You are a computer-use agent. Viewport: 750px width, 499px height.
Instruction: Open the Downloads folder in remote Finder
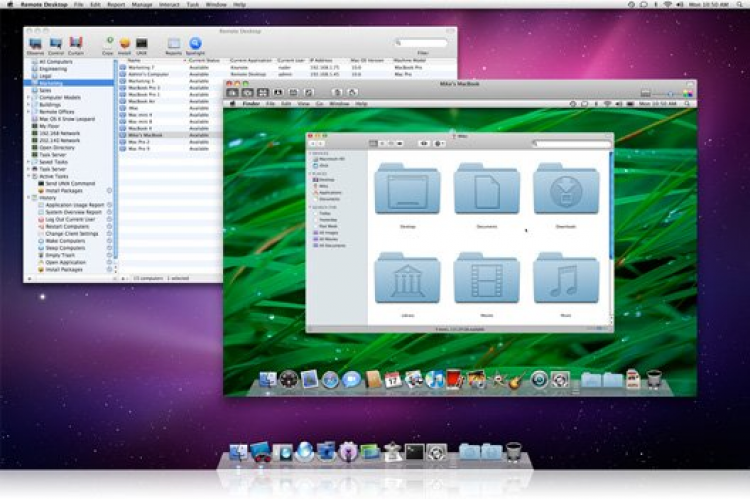point(566,189)
